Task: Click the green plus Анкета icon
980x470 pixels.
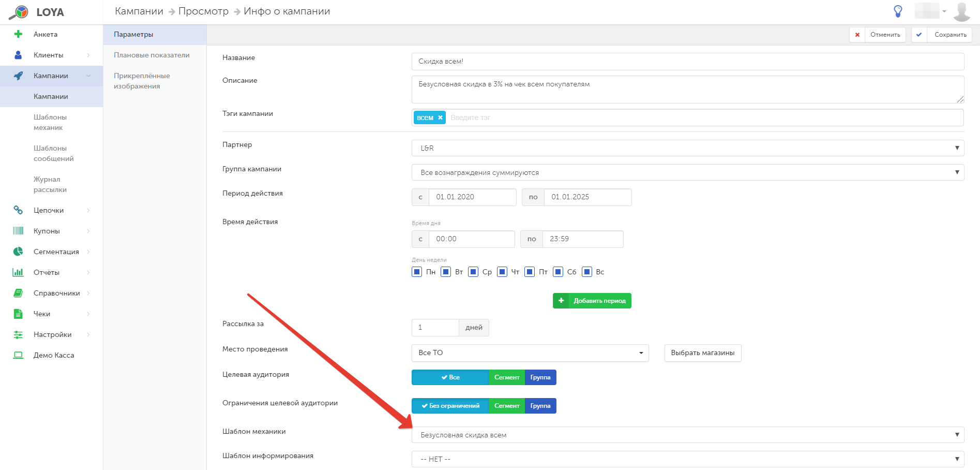Action: 18,34
